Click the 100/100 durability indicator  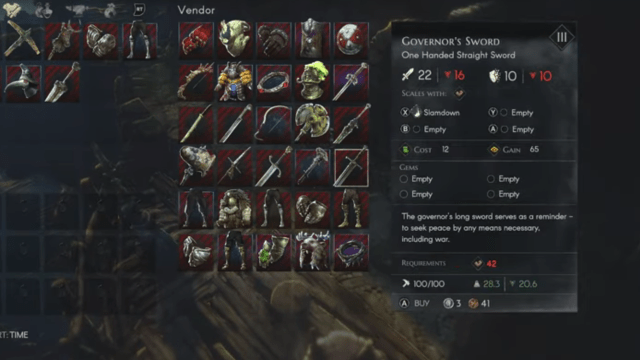pyautogui.click(x=424, y=284)
